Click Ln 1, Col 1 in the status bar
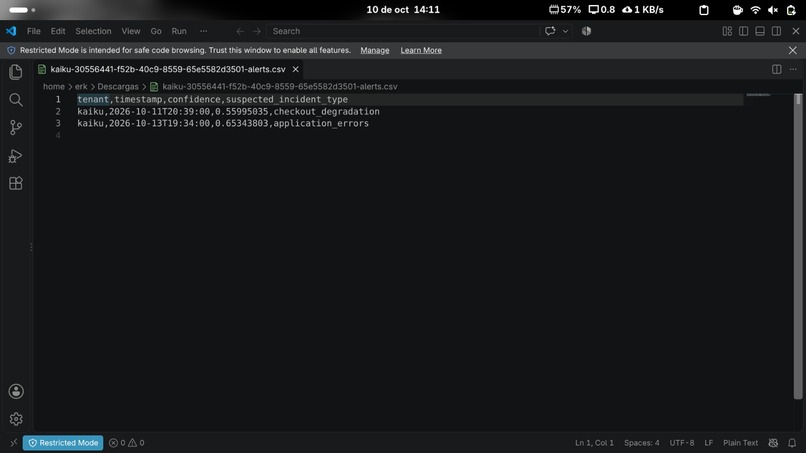 click(594, 443)
